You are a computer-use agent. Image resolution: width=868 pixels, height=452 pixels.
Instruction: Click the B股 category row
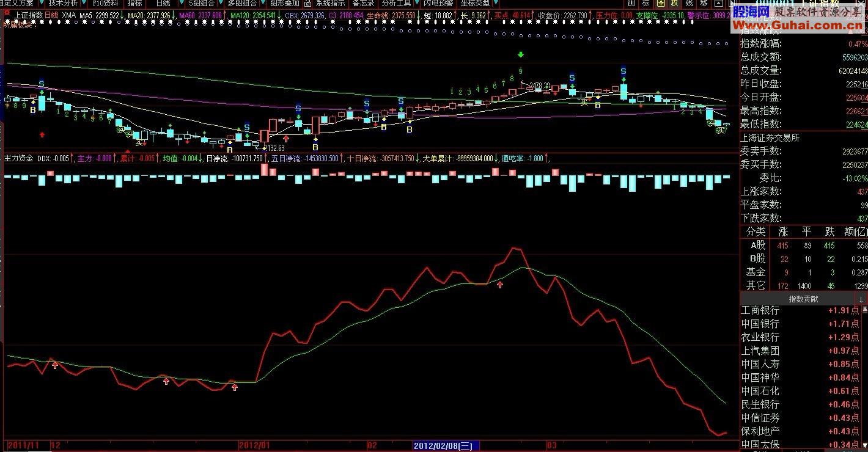point(804,259)
